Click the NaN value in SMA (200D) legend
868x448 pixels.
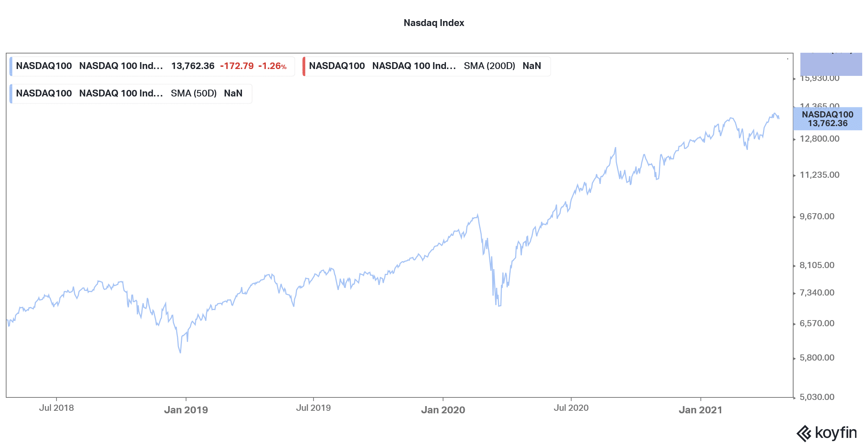tap(532, 66)
